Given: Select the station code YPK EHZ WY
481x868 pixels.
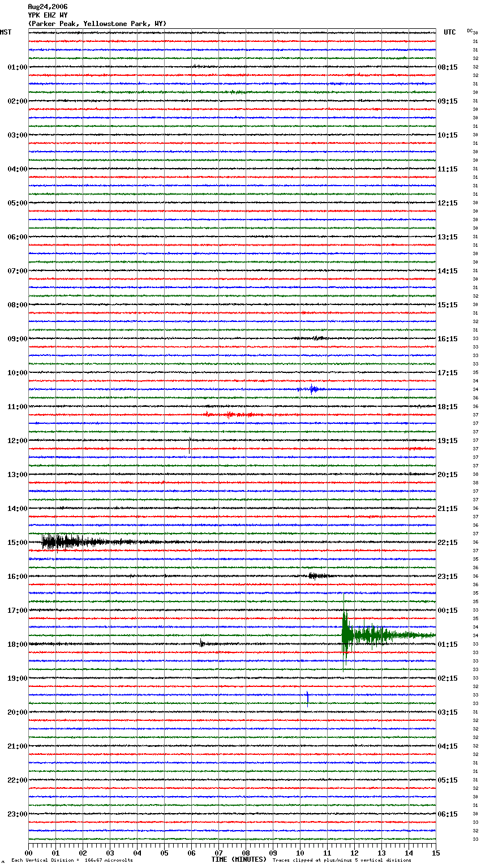Looking at the screenshot, I should 48,15.
